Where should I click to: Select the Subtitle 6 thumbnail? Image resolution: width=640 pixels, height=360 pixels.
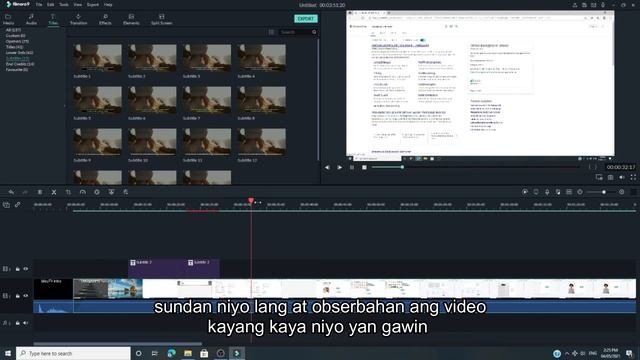pos(152,100)
